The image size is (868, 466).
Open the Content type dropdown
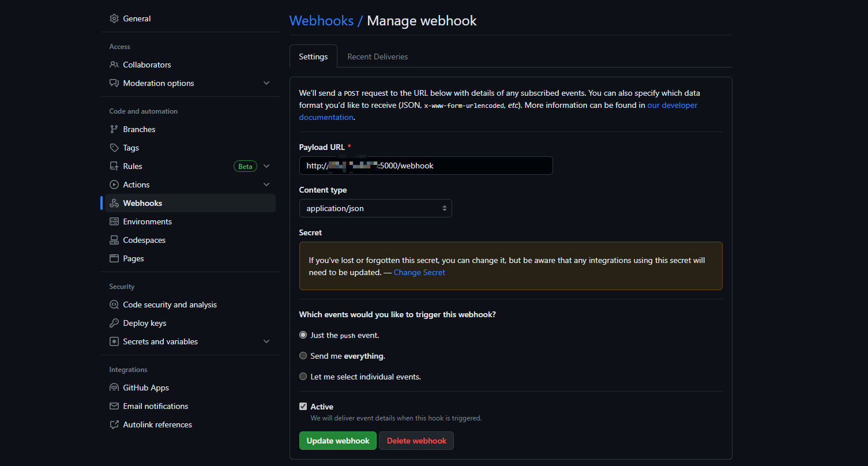pyautogui.click(x=375, y=208)
